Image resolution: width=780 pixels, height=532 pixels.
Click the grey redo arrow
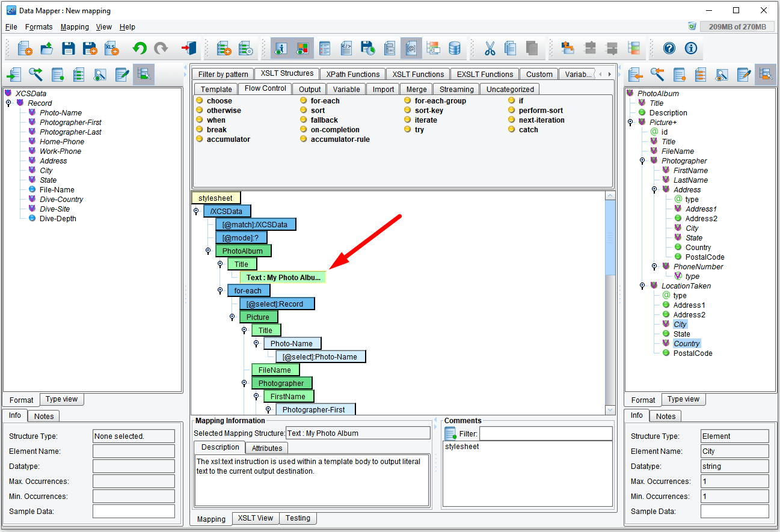161,49
